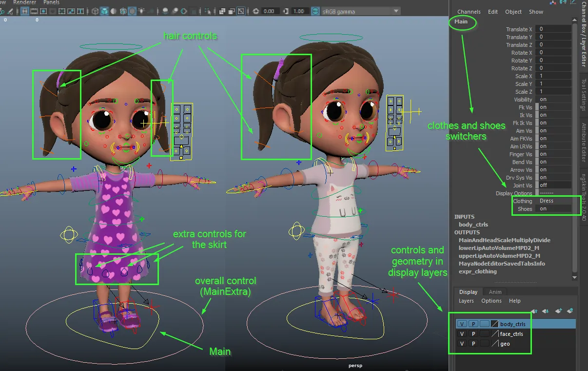Viewport: 588px width, 371px height.
Task: Switch to the Anim layer tab
Action: click(x=495, y=292)
